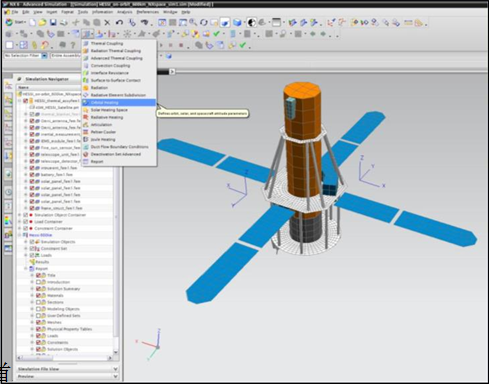The image size is (489, 384).
Task: Click the Start button
Action: [16, 22]
